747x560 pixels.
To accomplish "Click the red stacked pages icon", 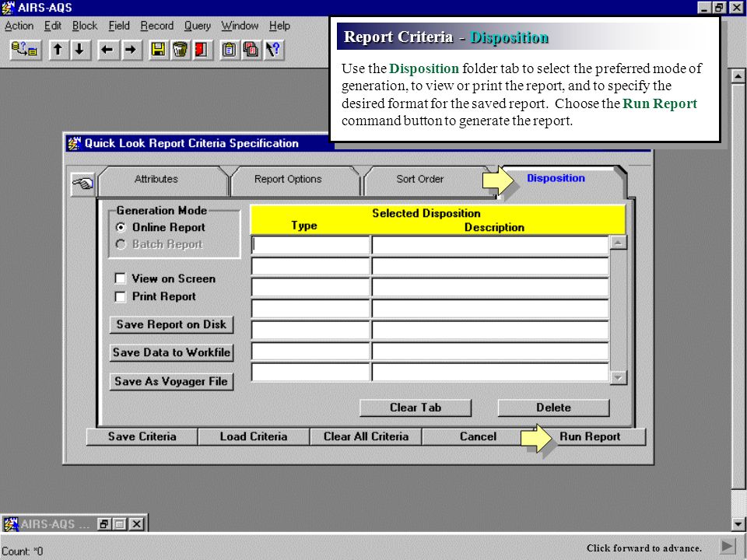I will (x=251, y=50).
